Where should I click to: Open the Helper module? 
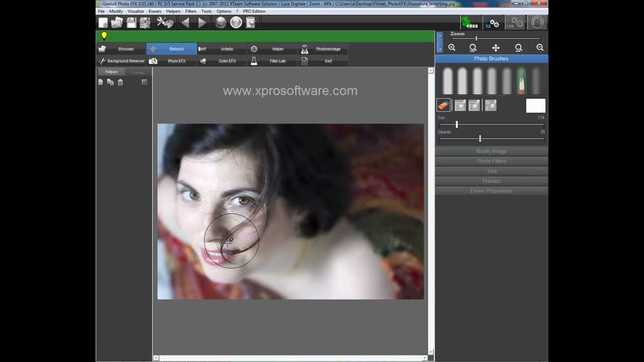[x=272, y=49]
